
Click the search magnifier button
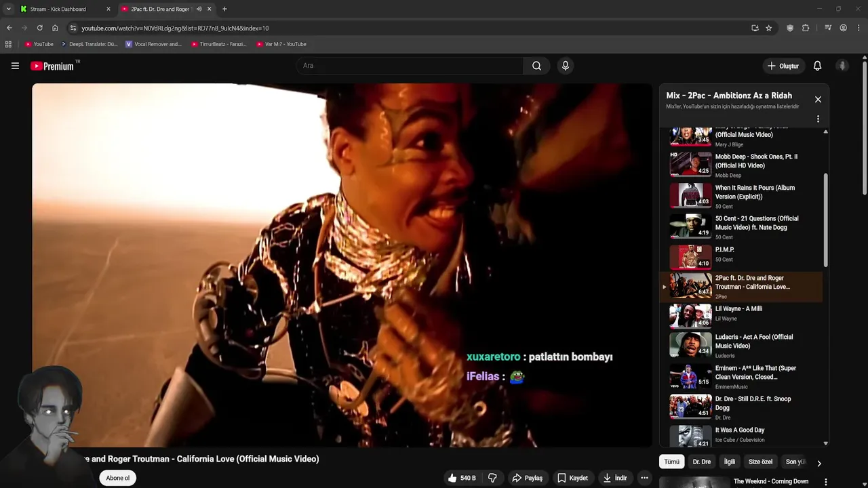click(x=536, y=66)
